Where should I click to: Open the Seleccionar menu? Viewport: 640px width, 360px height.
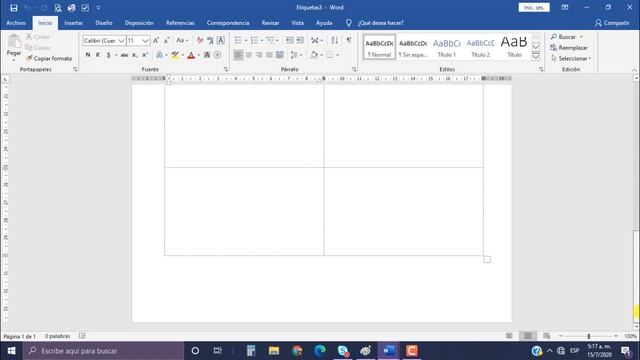(571, 58)
